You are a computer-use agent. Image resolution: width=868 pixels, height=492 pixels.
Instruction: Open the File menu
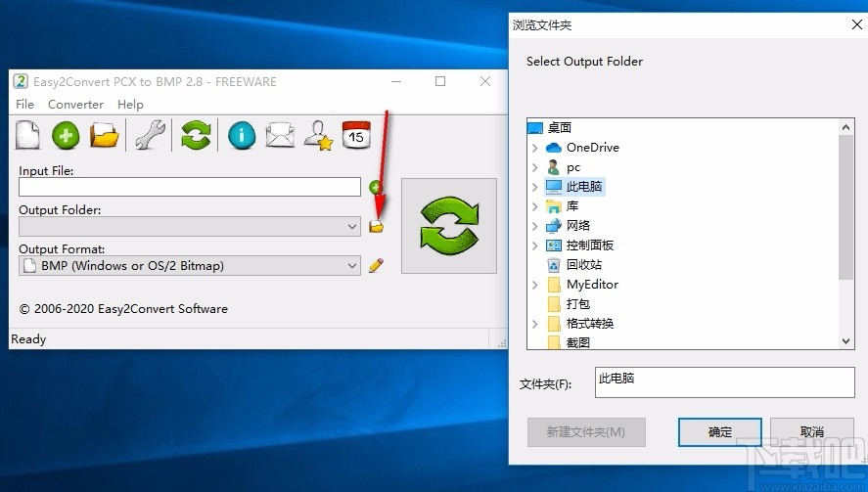pos(24,104)
